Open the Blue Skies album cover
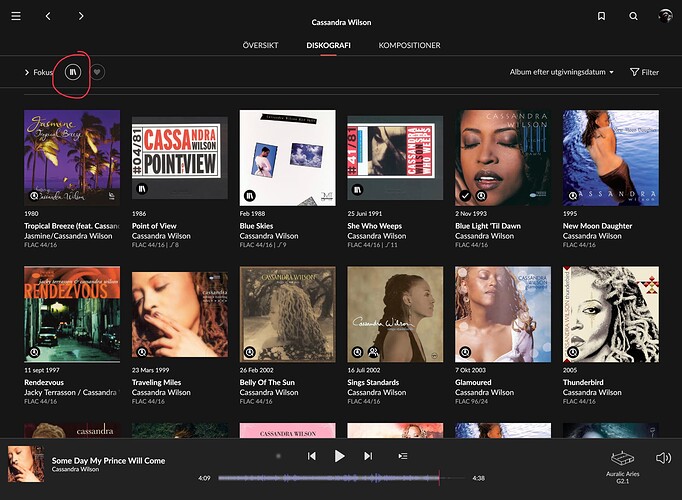Viewport: 682px width, 500px height. coord(288,157)
